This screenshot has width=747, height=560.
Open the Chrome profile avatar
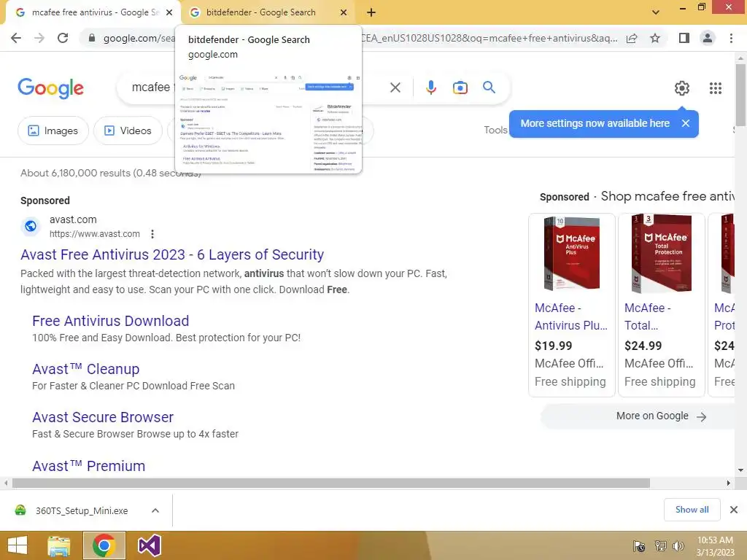point(708,38)
